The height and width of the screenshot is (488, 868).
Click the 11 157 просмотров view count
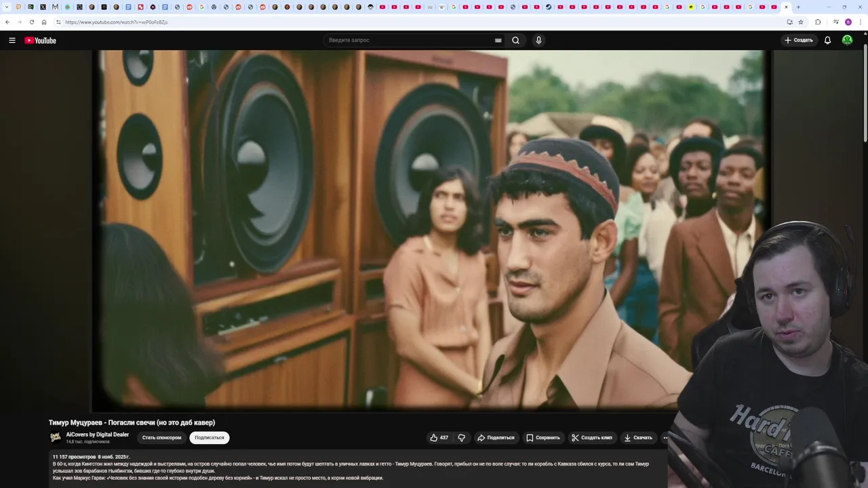pos(74,457)
